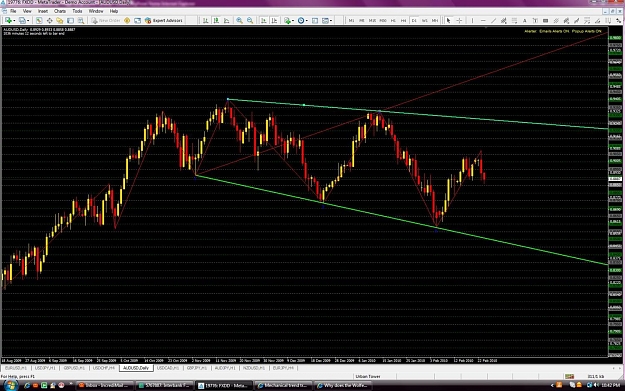This screenshot has width=625, height=391.
Task: Select the arrows drawing tool
Action: click(x=618, y=20)
